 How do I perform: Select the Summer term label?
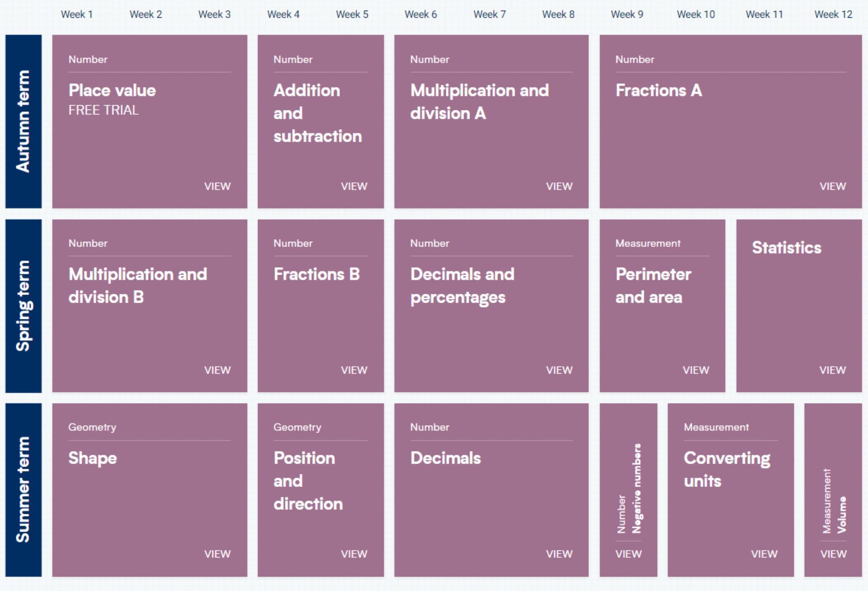pyautogui.click(x=24, y=490)
